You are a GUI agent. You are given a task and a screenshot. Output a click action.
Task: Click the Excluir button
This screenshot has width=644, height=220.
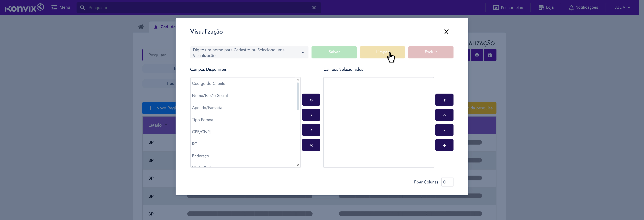(431, 52)
